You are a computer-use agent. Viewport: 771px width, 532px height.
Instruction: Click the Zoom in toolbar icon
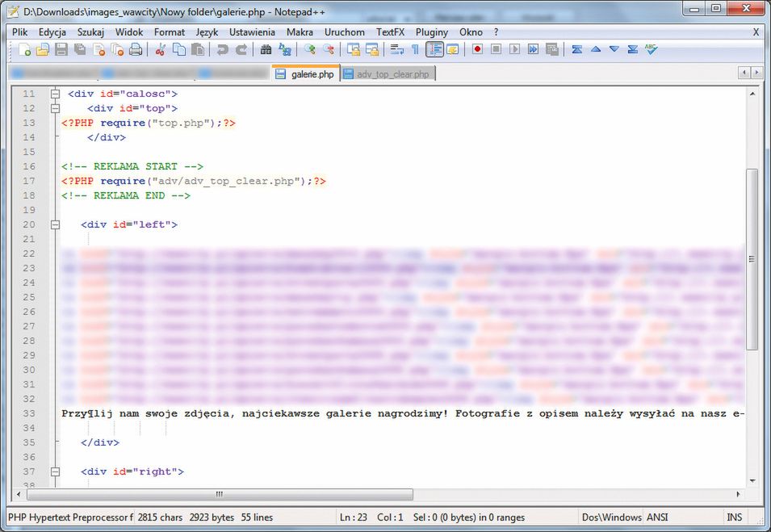310,50
